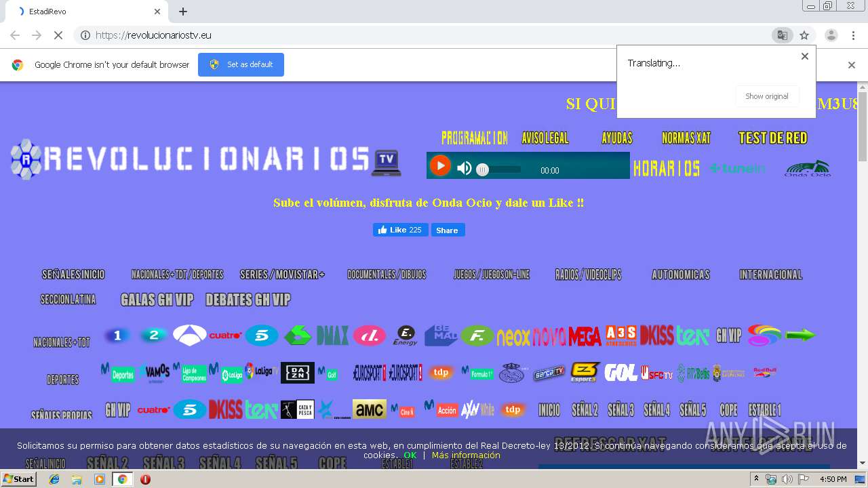This screenshot has width=868, height=488.
Task: Select the Divinity channel logo
Action: 370,335
